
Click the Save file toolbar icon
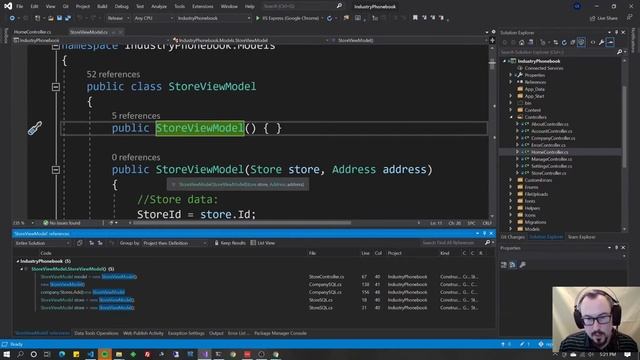coord(59,18)
